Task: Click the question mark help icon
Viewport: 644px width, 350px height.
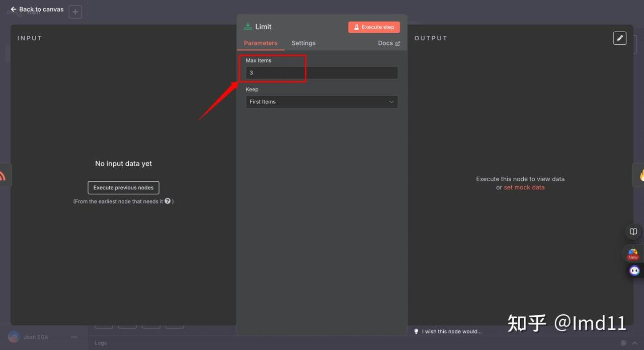Action: click(x=168, y=201)
